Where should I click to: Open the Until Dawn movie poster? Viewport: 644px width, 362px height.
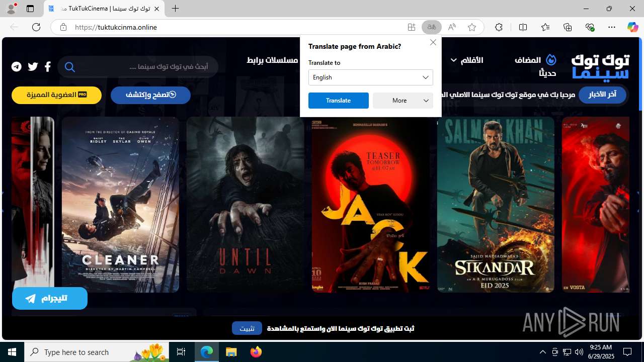pyautogui.click(x=245, y=205)
